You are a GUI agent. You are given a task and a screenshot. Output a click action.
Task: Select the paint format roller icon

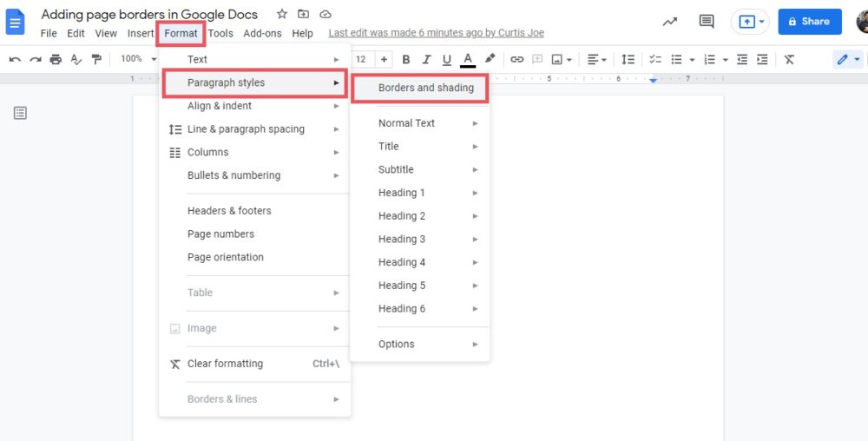96,59
